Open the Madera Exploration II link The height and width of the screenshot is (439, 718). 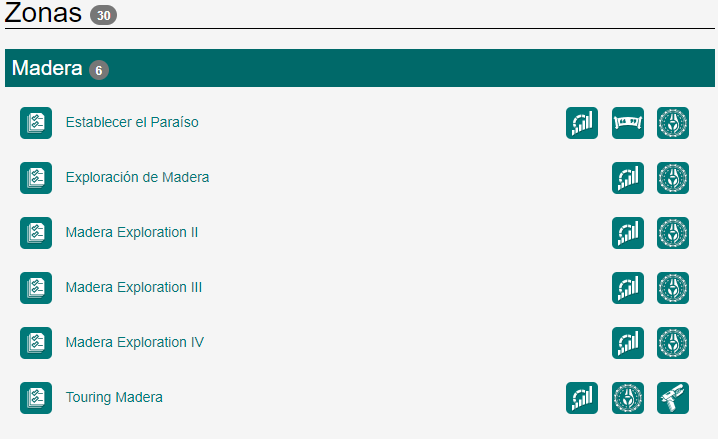(132, 233)
